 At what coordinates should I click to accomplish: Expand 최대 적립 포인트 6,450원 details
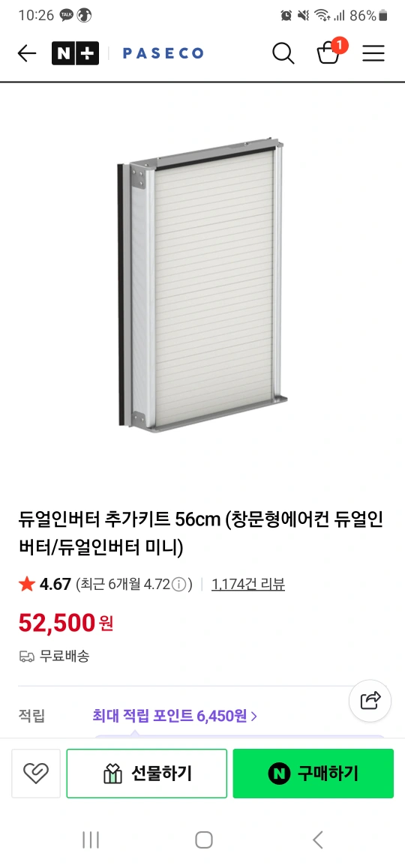[175, 717]
